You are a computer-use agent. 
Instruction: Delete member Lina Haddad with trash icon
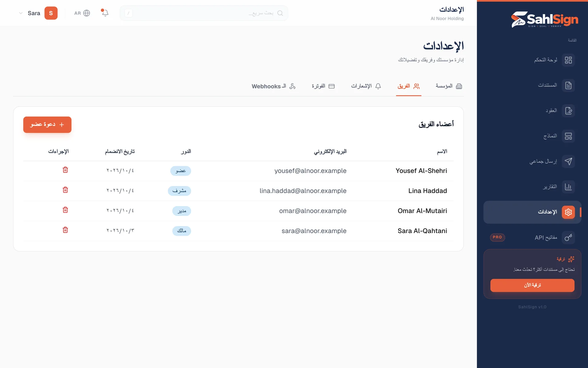point(65,190)
